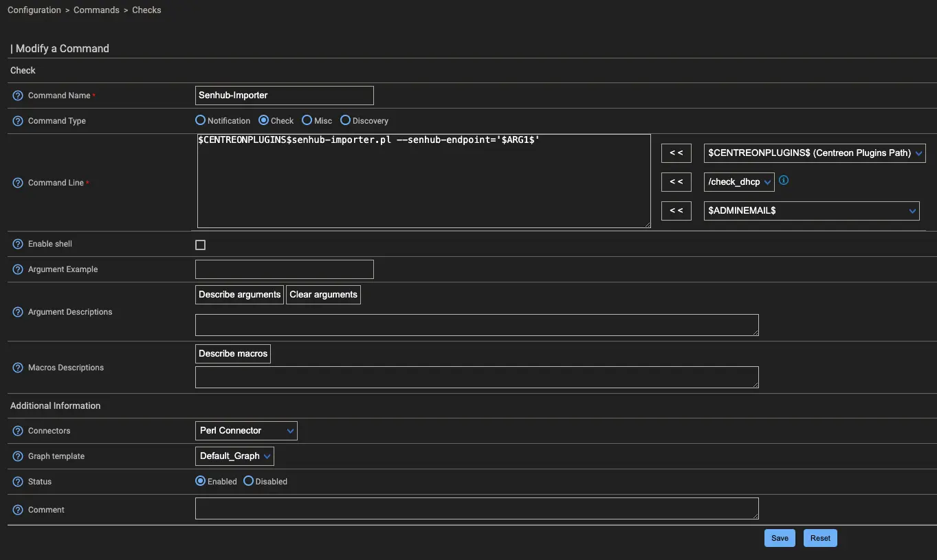Insert /check_dhcp plugin with << button

676,182
